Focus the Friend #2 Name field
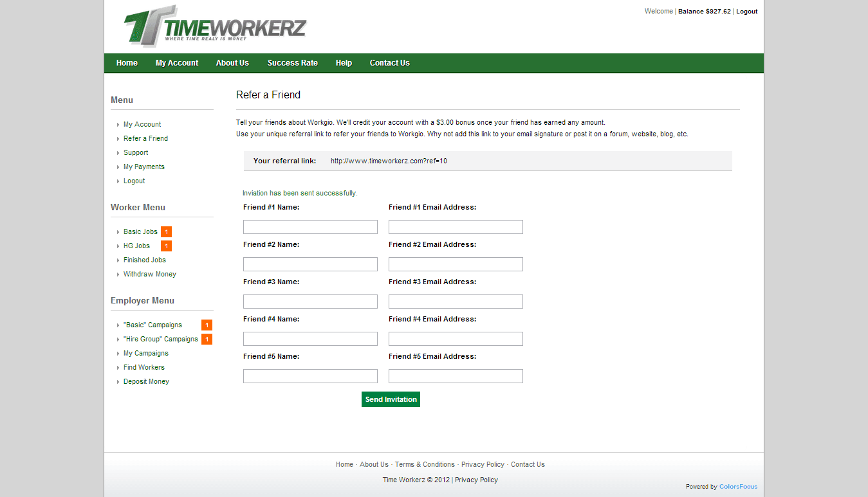The width and height of the screenshot is (868, 497). tap(310, 264)
